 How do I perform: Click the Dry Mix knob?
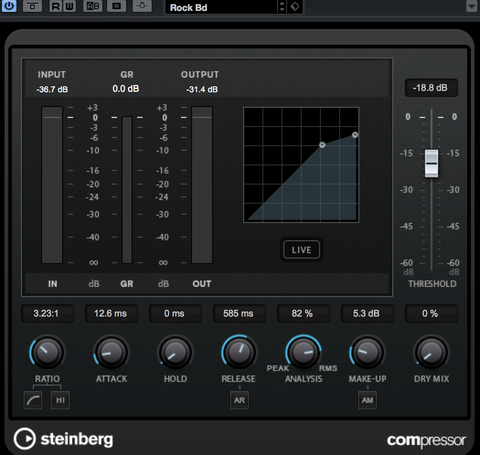pos(431,353)
